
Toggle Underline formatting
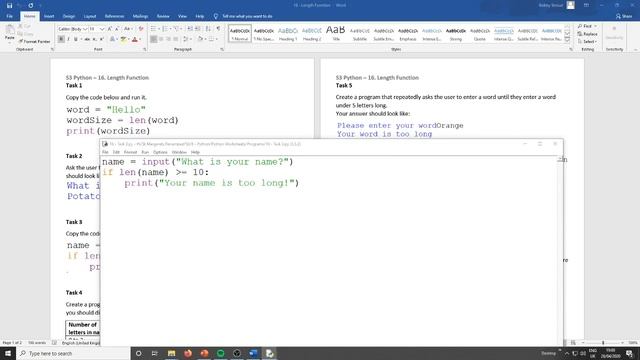tap(76, 39)
